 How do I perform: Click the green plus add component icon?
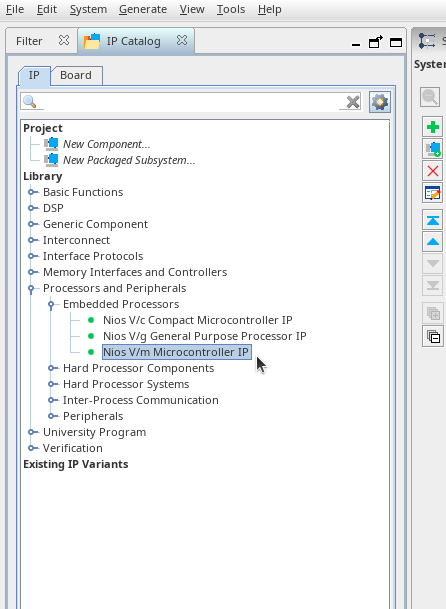point(432,127)
